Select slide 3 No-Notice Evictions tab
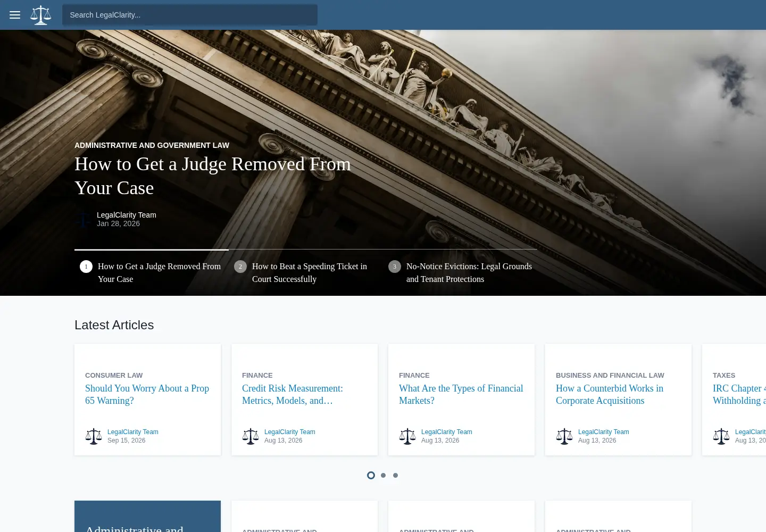766x532 pixels. coord(460,272)
